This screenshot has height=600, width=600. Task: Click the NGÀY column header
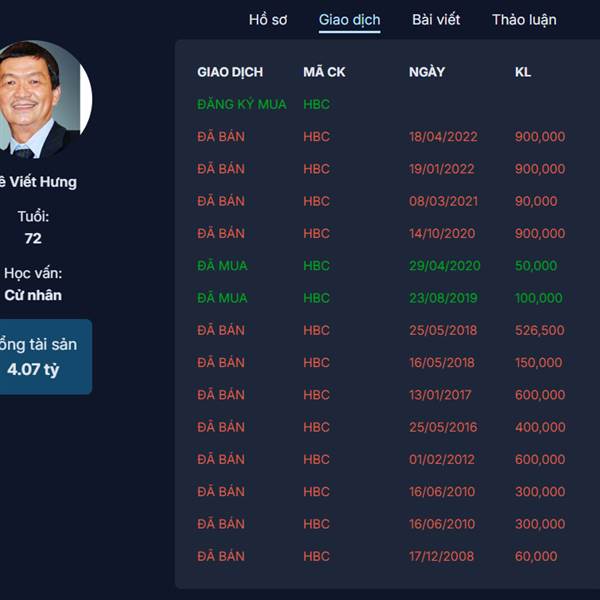427,72
